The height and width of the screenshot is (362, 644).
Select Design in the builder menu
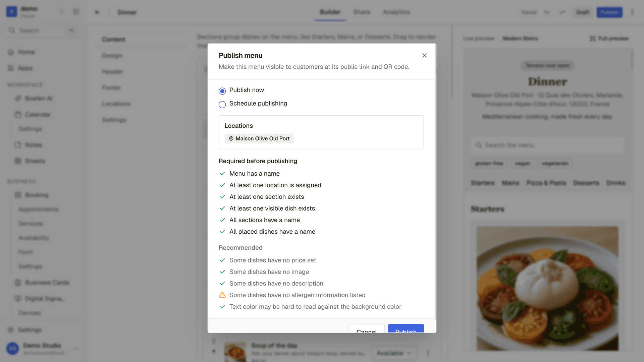[112, 56]
